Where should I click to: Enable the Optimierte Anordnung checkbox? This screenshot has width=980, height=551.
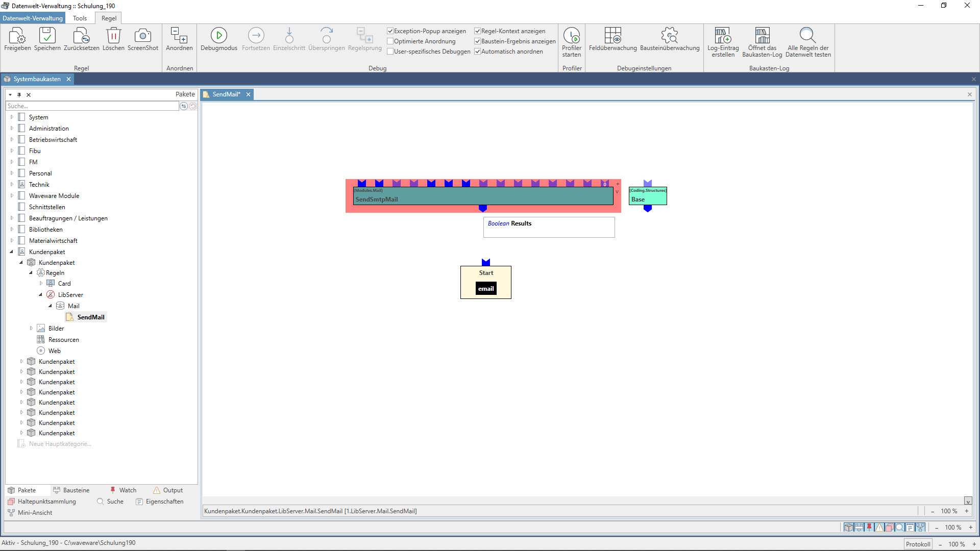pos(390,41)
